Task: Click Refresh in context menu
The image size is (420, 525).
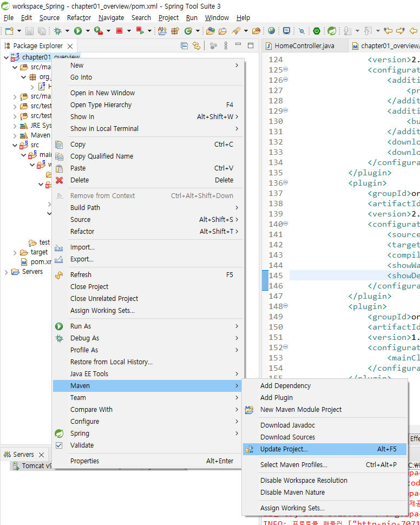Action: coord(148,275)
